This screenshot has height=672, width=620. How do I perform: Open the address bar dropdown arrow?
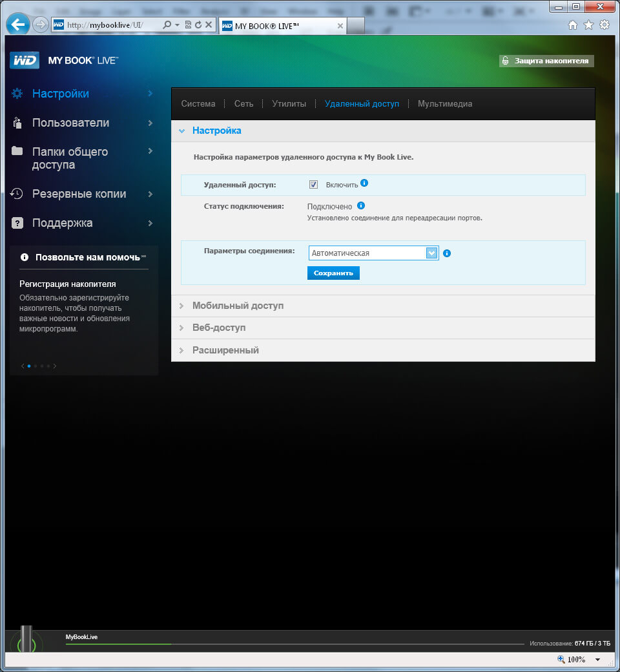[x=177, y=25]
